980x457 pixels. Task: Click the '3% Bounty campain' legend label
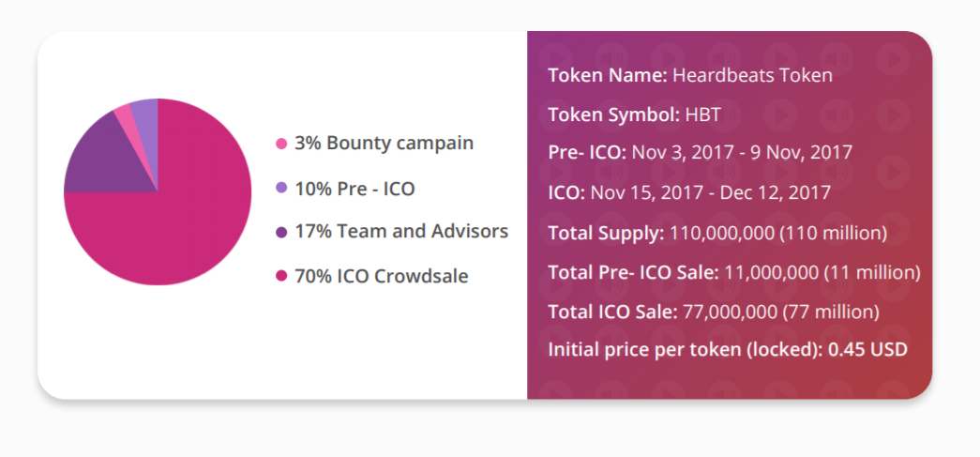click(x=384, y=144)
